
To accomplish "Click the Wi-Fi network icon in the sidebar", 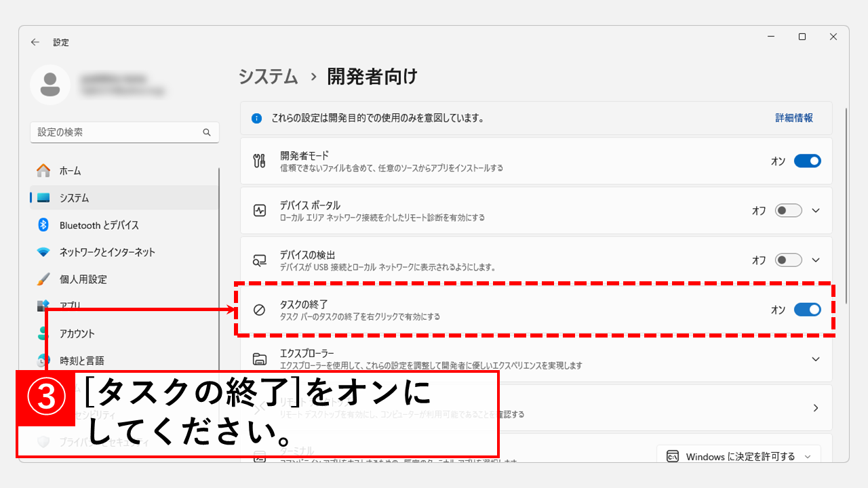I will coord(43,252).
